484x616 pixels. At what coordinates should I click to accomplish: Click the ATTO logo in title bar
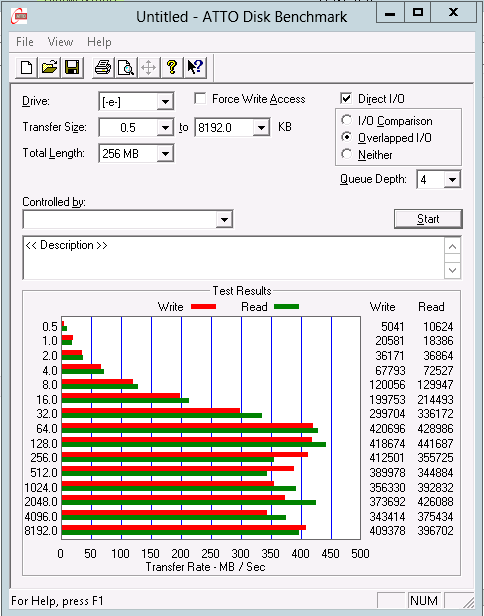click(19, 17)
